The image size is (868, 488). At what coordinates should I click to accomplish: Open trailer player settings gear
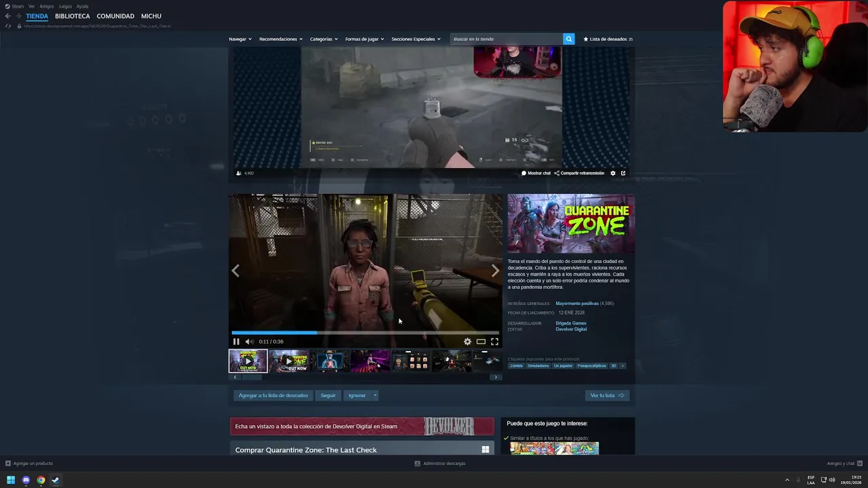pyautogui.click(x=467, y=342)
